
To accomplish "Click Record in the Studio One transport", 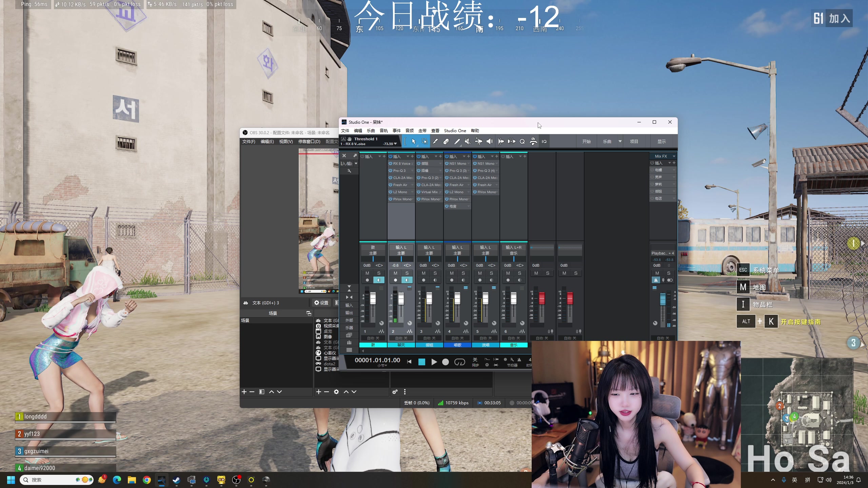I will tap(446, 362).
